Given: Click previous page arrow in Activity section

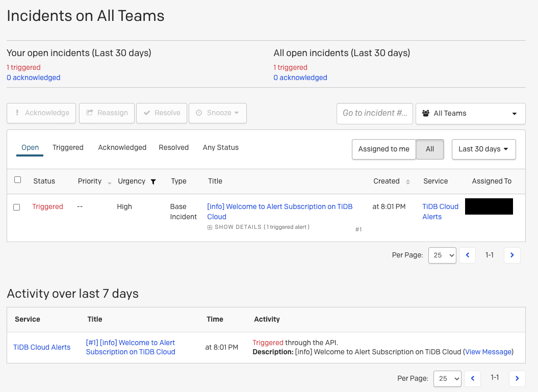Looking at the screenshot, I should [x=473, y=378].
